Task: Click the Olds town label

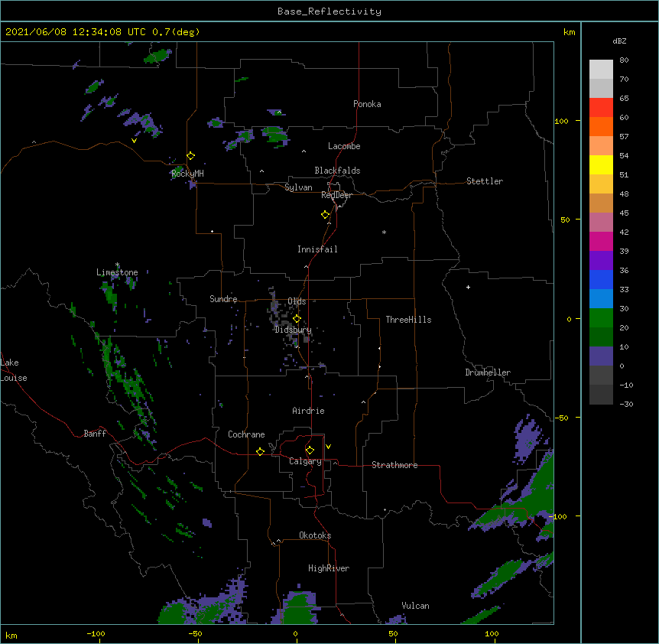Action: coord(297,301)
